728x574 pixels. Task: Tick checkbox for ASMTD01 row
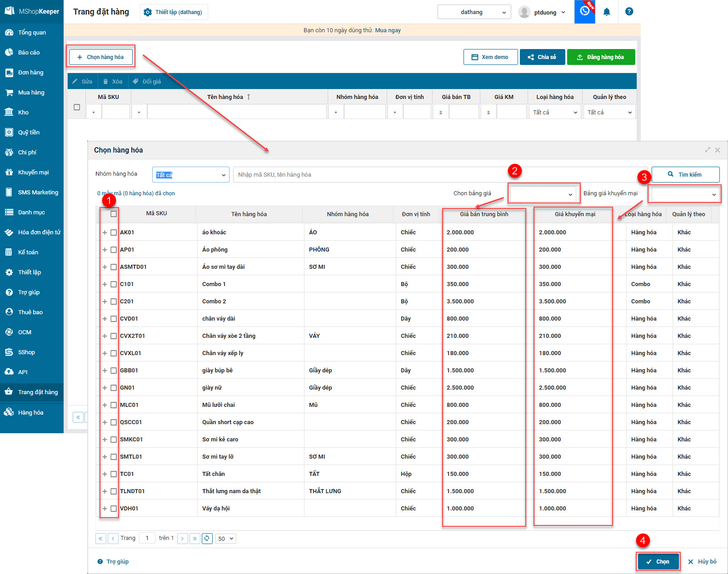(x=114, y=267)
